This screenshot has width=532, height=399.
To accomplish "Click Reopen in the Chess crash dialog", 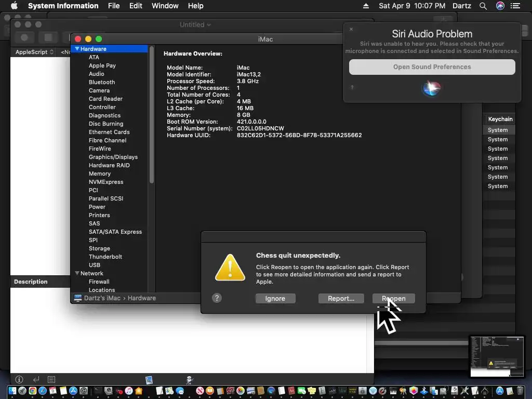I will [x=394, y=299].
